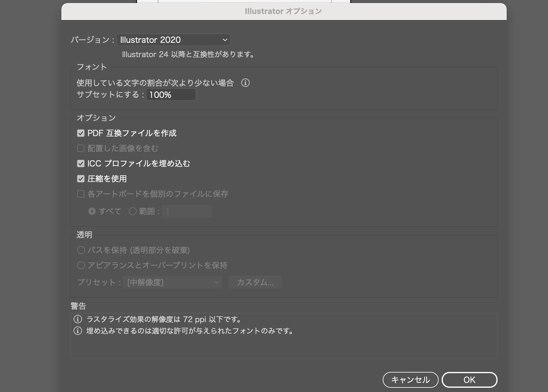Click warning text ラスタライズ効果の解像度は 72 ppi 以下です。
This screenshot has width=548, height=392.
coord(164,319)
